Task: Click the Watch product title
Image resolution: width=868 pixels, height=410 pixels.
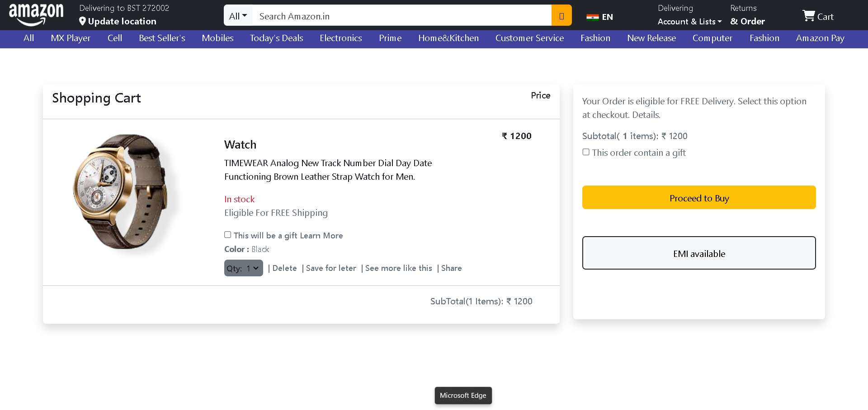Action: (240, 144)
